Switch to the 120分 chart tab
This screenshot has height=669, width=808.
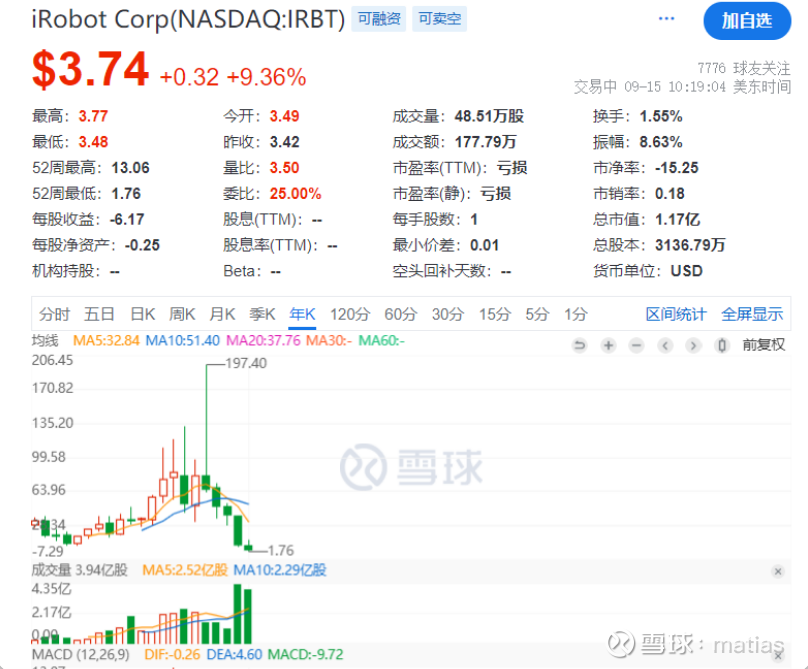[350, 314]
